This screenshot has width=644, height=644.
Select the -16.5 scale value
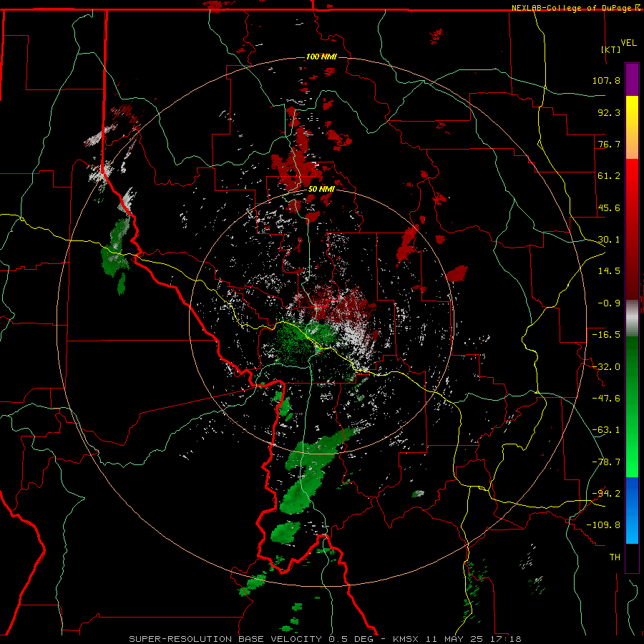[606, 335]
